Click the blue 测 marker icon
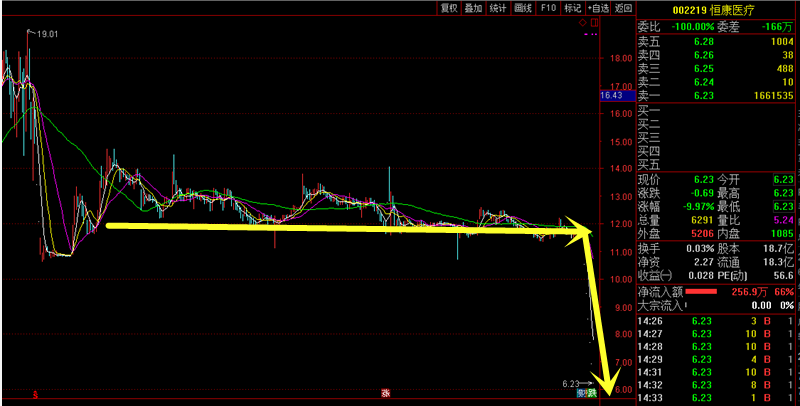This screenshot has width=800, height=406. click(581, 393)
